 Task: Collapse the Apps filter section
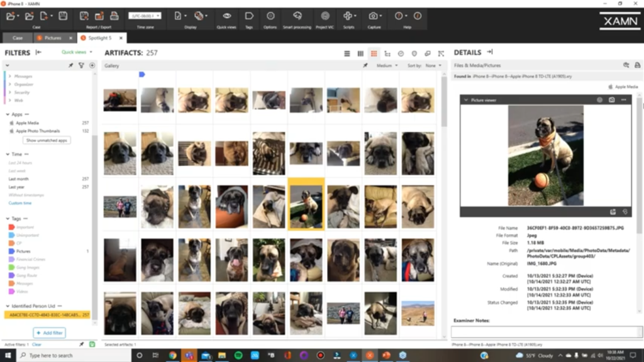[x=8, y=114]
